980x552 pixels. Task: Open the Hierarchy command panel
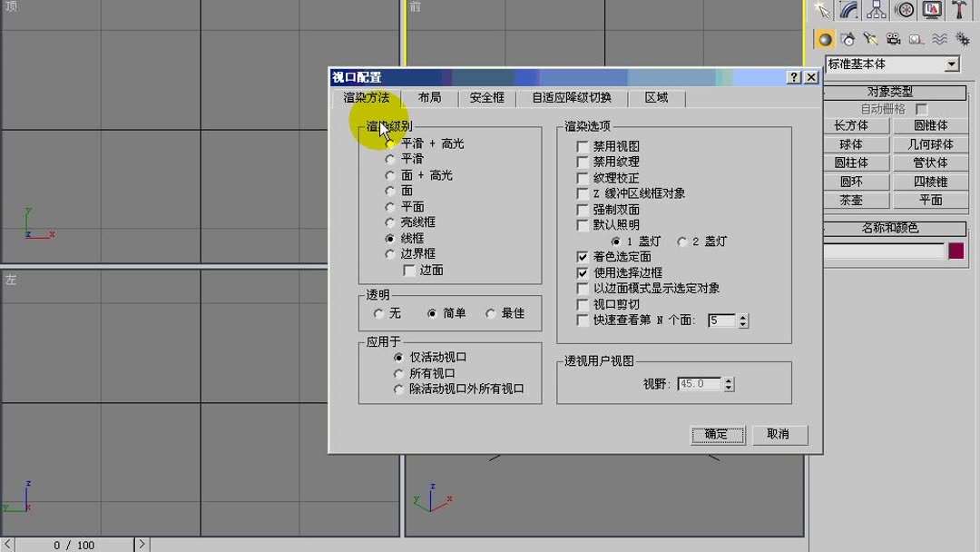tap(876, 10)
